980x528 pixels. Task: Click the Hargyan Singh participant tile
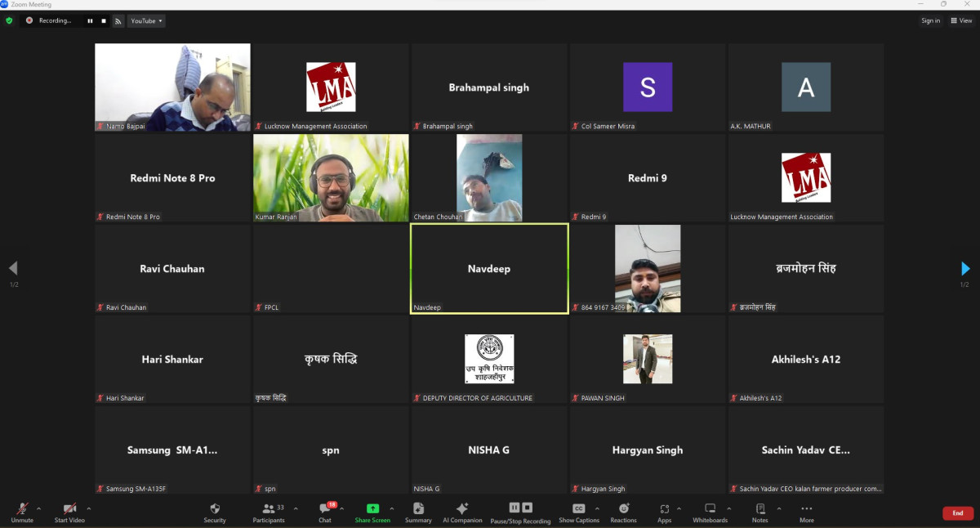[x=648, y=450]
